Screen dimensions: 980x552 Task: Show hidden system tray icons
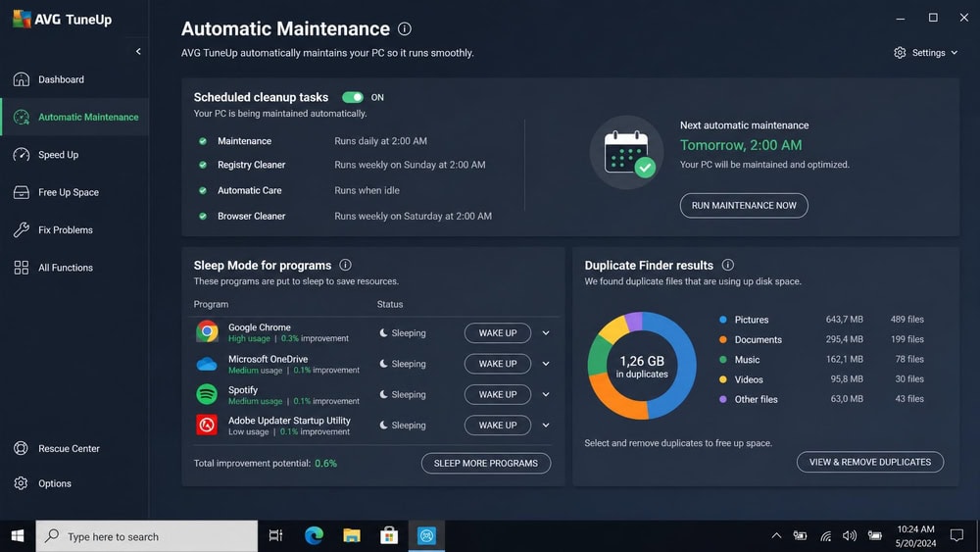[x=776, y=535]
